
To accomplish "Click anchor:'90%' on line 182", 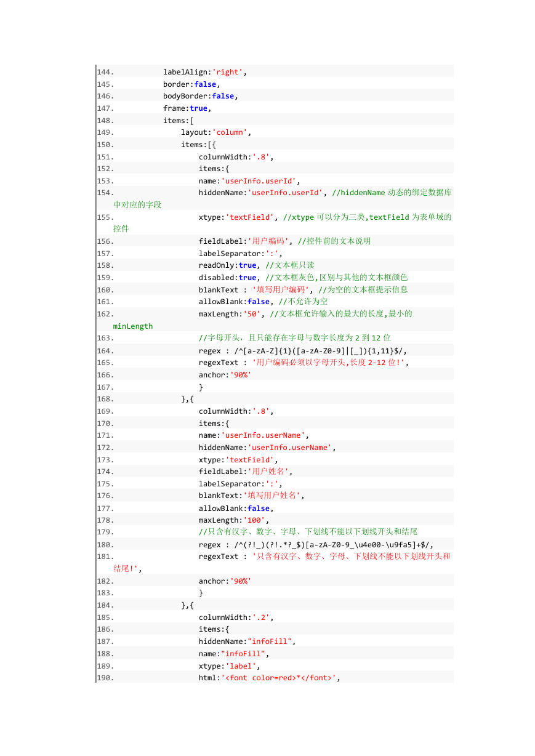I will tap(225, 581).
